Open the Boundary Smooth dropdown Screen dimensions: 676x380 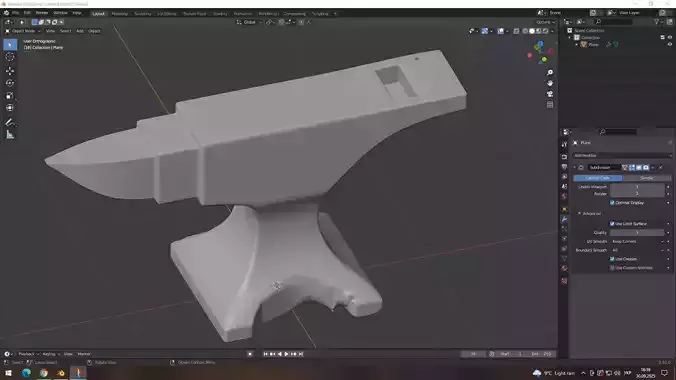[637, 250]
